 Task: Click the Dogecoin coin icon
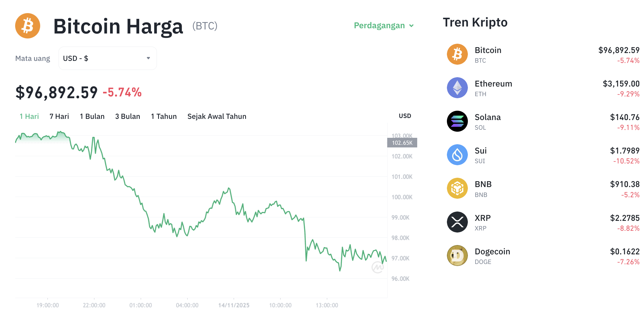tap(457, 255)
